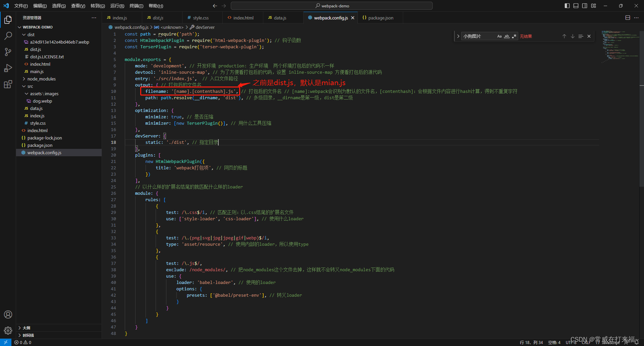Toggle match whole word in find
This screenshot has width=644, height=346.
(507, 36)
